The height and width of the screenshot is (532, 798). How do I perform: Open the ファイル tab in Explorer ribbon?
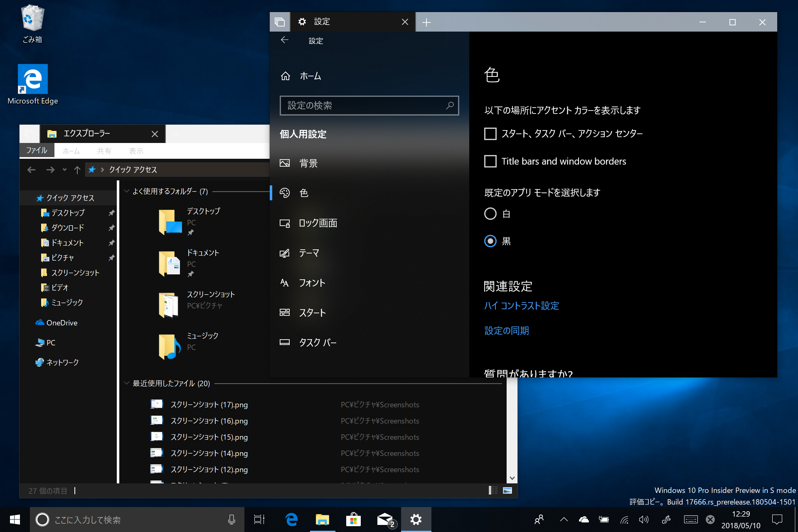pos(37,150)
